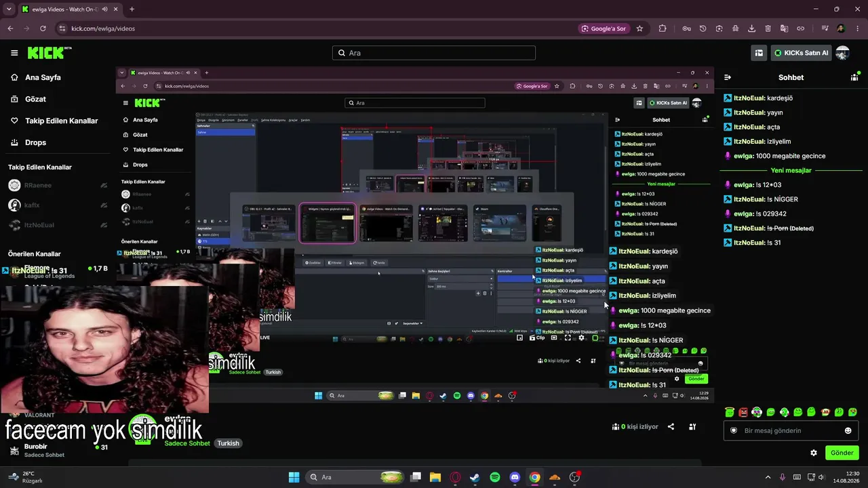
Task: Click the '0 kişi izliyor' viewer count
Action: pyautogui.click(x=635, y=427)
